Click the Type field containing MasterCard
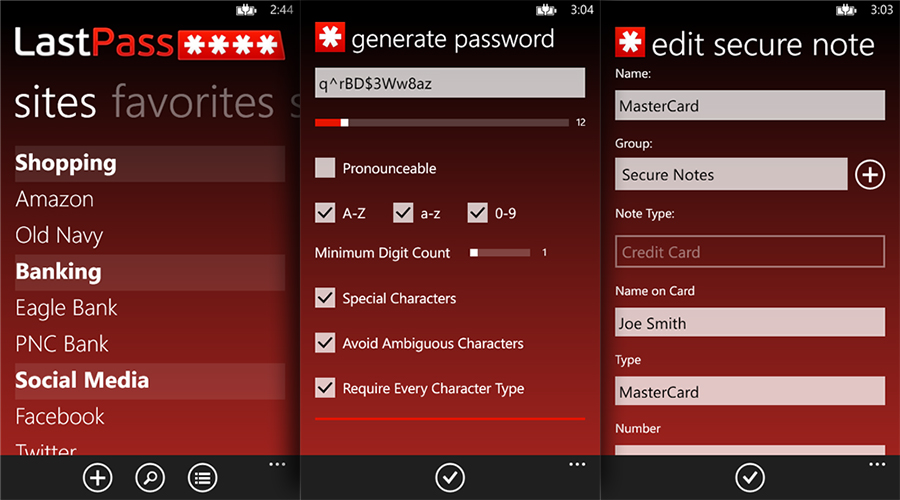900x500 pixels. tap(750, 391)
